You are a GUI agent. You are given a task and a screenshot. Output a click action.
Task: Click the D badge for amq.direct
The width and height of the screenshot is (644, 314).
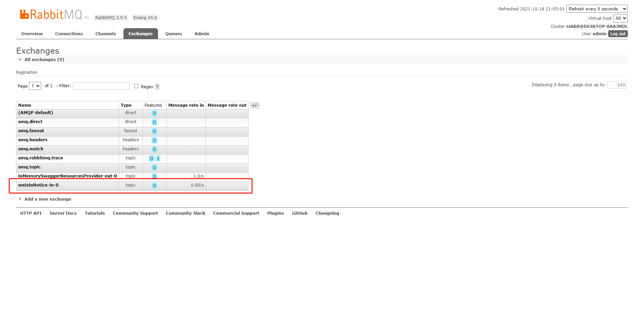click(x=154, y=122)
